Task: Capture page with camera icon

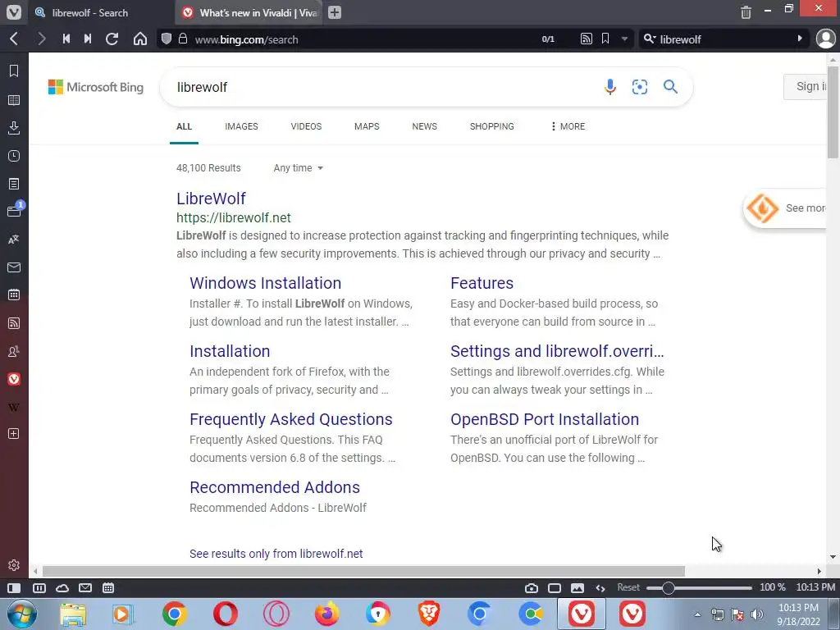Action: pyautogui.click(x=532, y=587)
